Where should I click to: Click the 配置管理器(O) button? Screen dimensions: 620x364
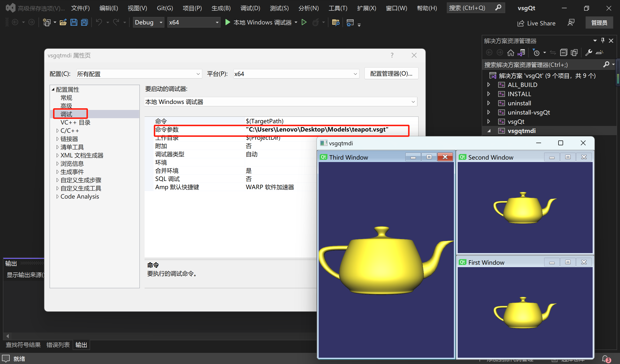[391, 73]
